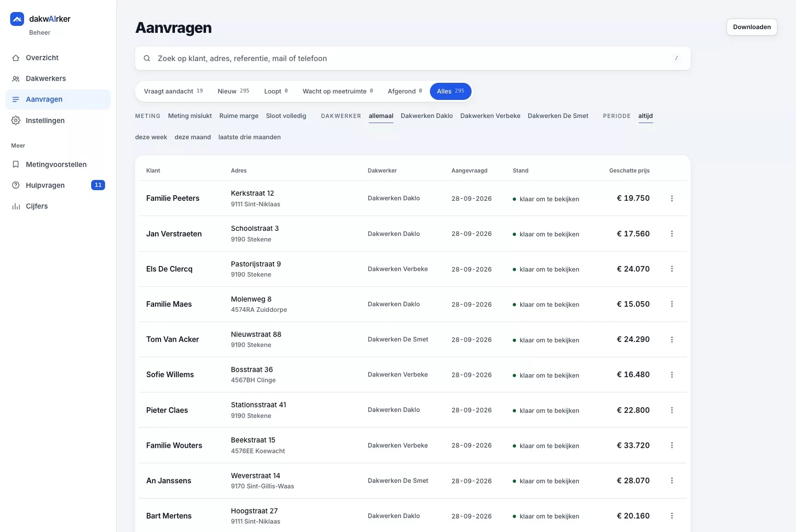Image resolution: width=796 pixels, height=532 pixels.
Task: Toggle the Sloot volledig filter
Action: [286, 116]
